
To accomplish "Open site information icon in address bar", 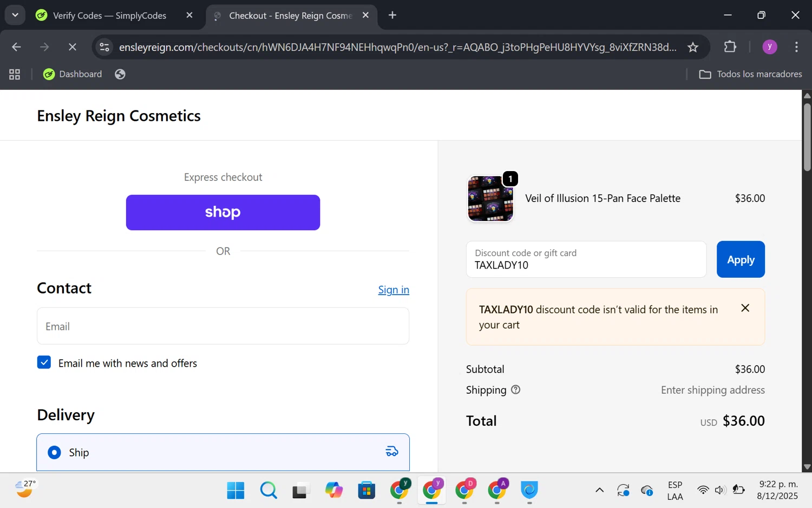I will (x=104, y=47).
